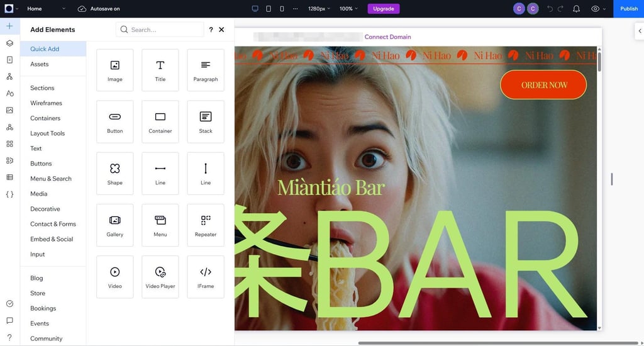
Task: Add a Video element
Action: [x=114, y=277]
